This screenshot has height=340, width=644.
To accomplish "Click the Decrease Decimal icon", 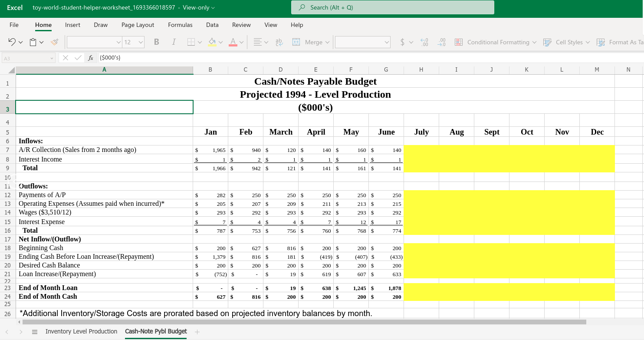I will [x=442, y=42].
